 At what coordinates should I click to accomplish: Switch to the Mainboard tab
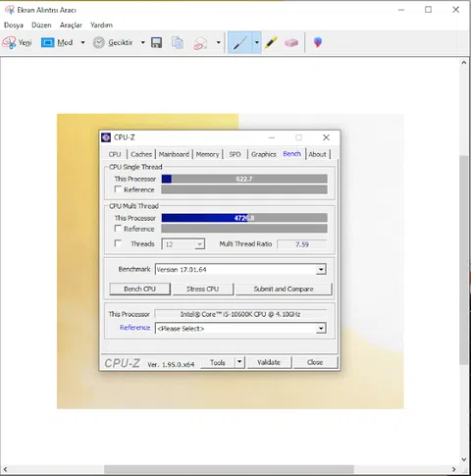[x=174, y=154]
